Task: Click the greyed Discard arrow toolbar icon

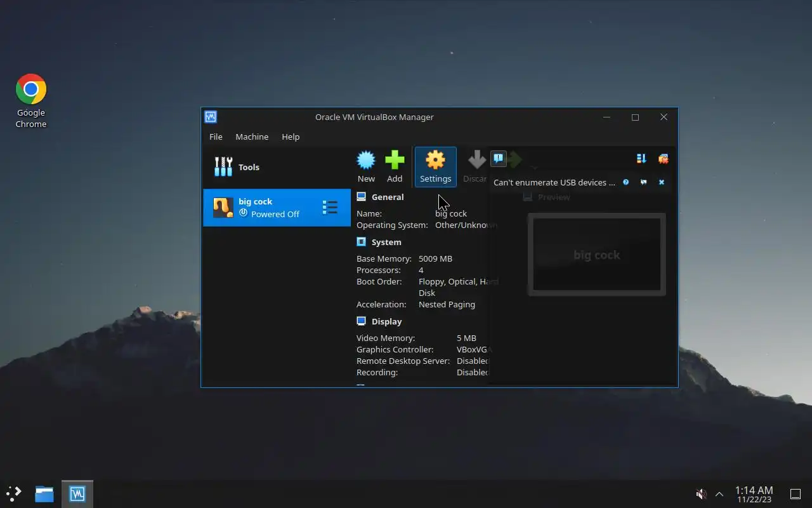Action: 476,160
